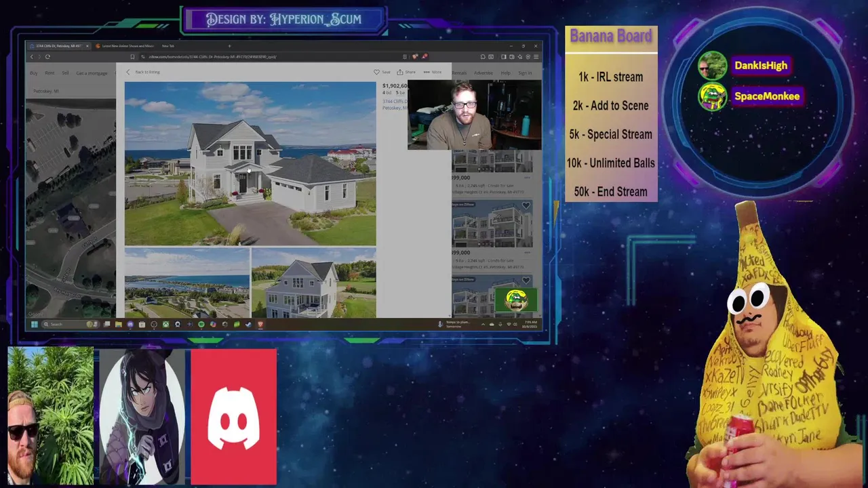
Task: Open browser sidebar panel toggle icon
Action: point(504,57)
